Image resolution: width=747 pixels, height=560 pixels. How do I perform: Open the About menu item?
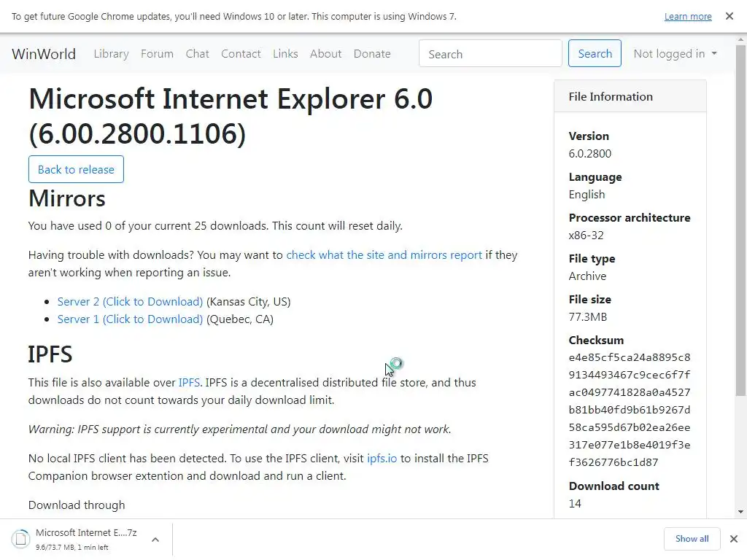tap(325, 54)
